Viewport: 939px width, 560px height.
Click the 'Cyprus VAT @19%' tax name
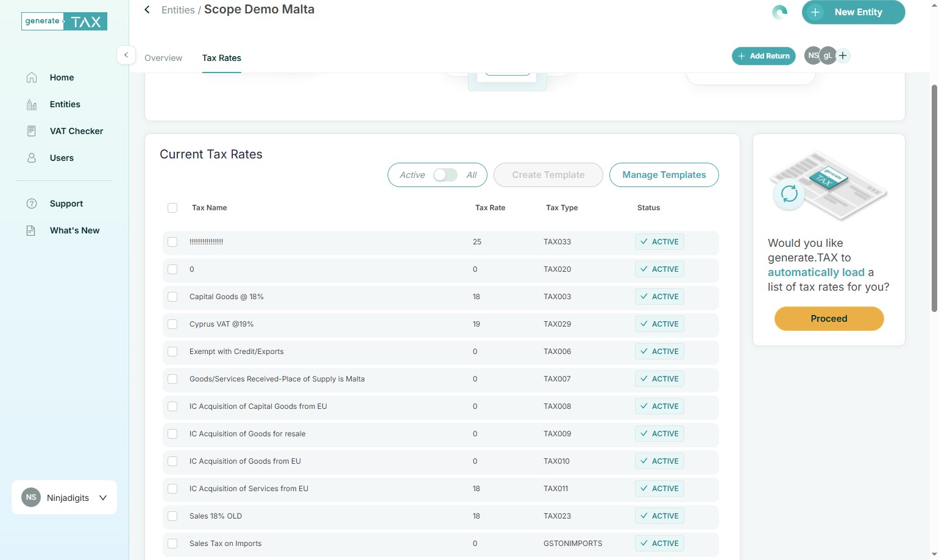point(221,324)
